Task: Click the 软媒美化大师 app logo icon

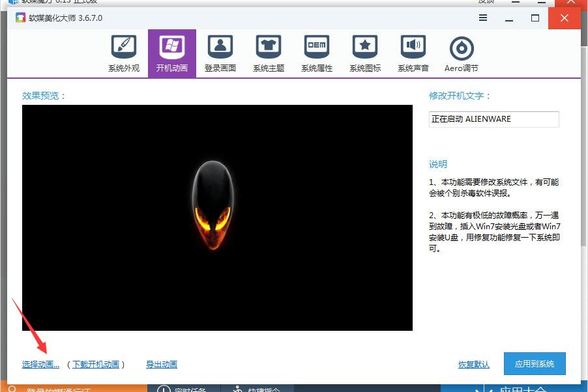Action: pyautogui.click(x=20, y=18)
